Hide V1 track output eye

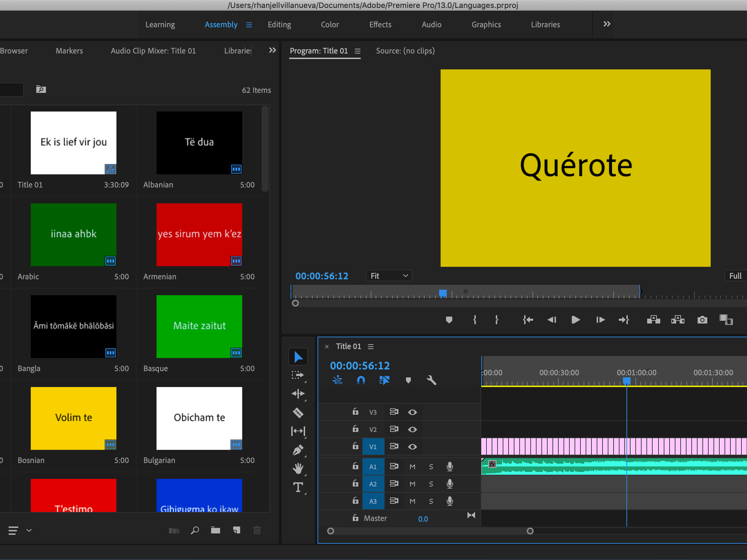tap(412, 447)
